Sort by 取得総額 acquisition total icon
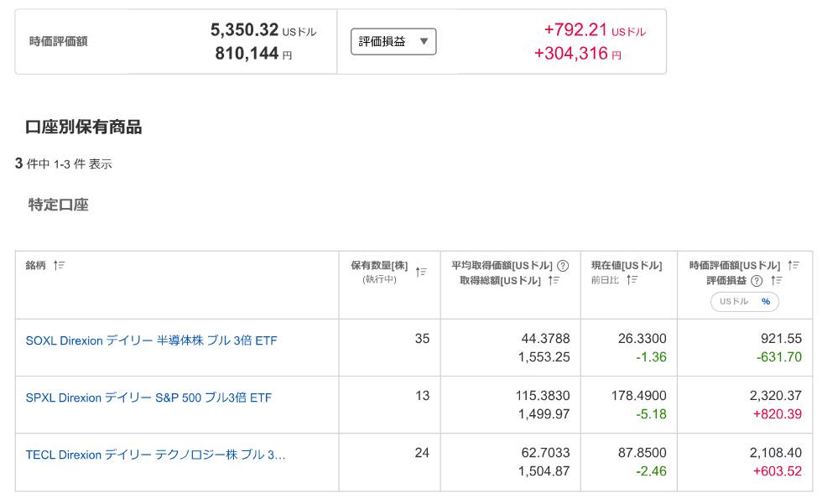The width and height of the screenshot is (822, 504). tap(554, 280)
